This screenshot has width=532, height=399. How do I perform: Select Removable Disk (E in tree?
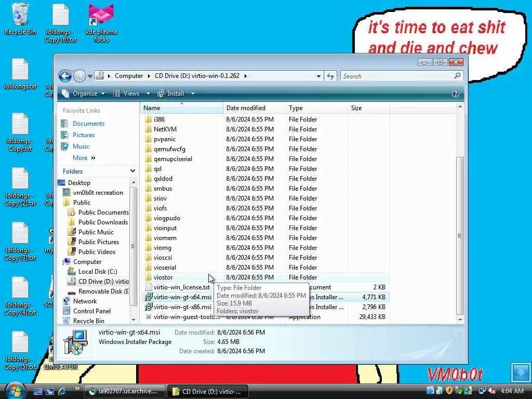103,291
